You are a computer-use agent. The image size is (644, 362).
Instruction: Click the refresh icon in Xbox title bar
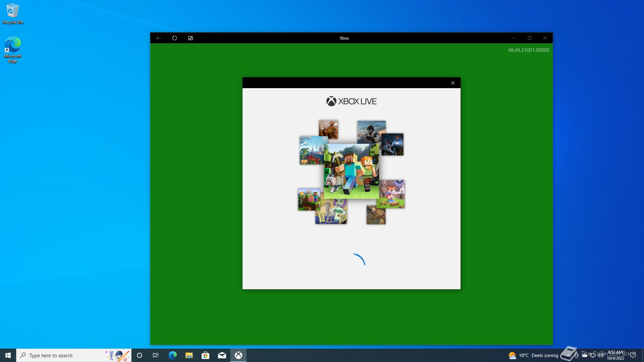point(174,38)
